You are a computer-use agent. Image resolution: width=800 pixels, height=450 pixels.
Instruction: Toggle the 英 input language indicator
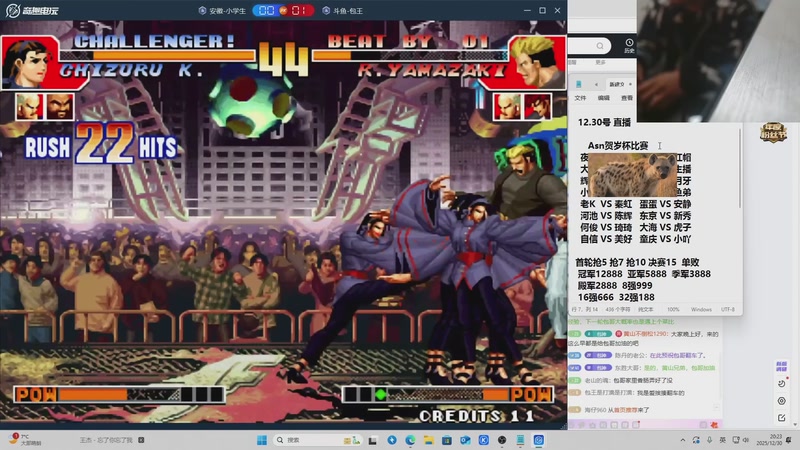722,440
